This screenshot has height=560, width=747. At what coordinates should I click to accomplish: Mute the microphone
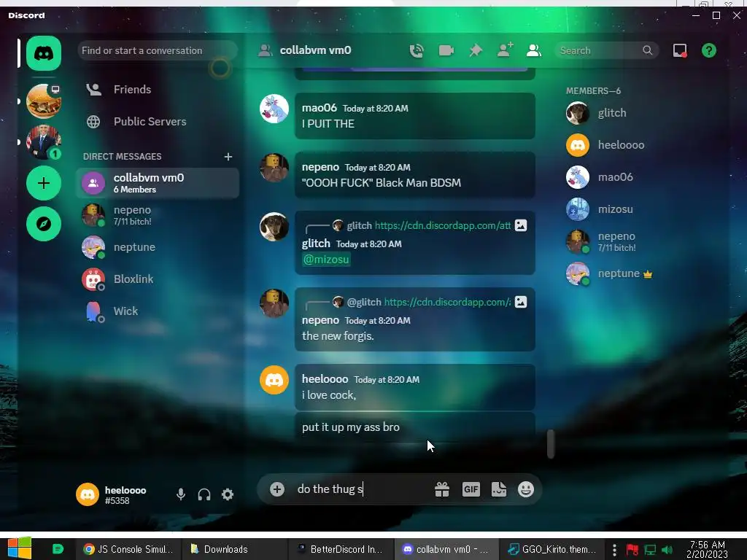(181, 494)
